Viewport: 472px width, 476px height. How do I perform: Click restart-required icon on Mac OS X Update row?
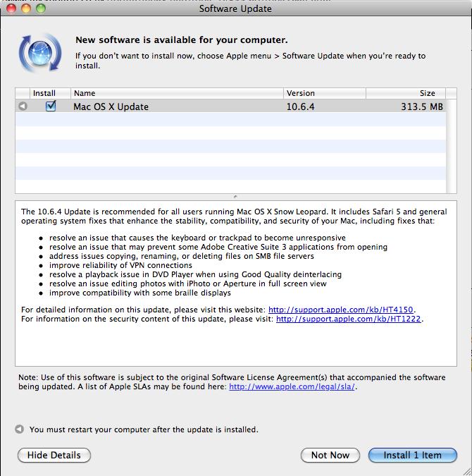point(23,106)
